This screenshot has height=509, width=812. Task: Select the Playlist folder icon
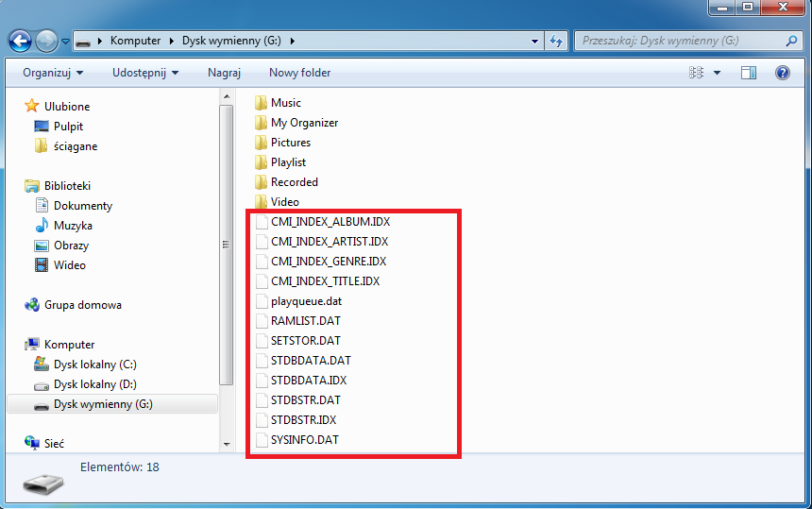point(261,162)
